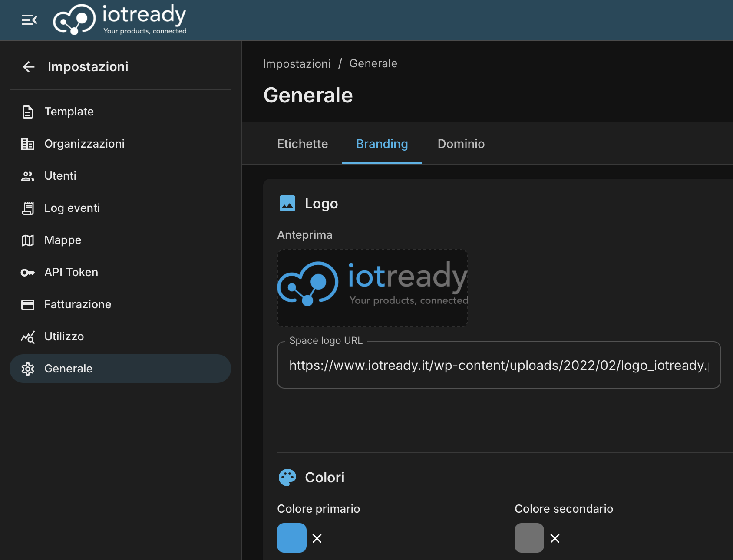Pick the blue Colore primario swatch
This screenshot has height=560, width=733.
292,538
